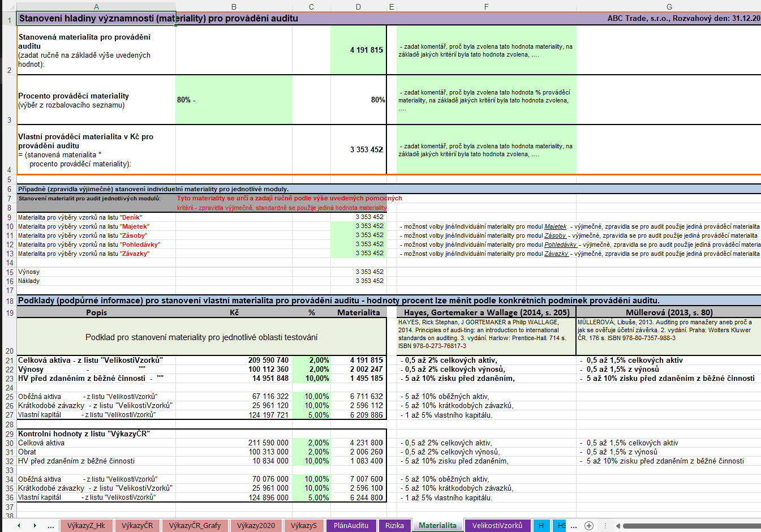Click the right ellipsis for more sheets
Image resolution: width=761 pixels, height=532 pixels.
573,526
